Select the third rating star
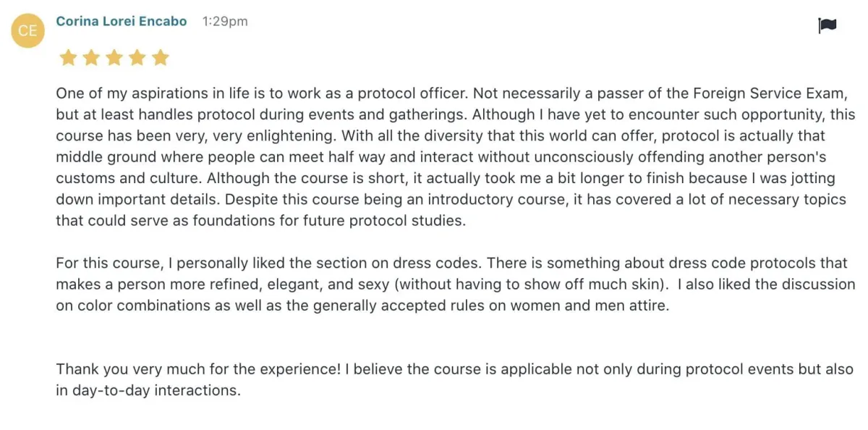 114,58
